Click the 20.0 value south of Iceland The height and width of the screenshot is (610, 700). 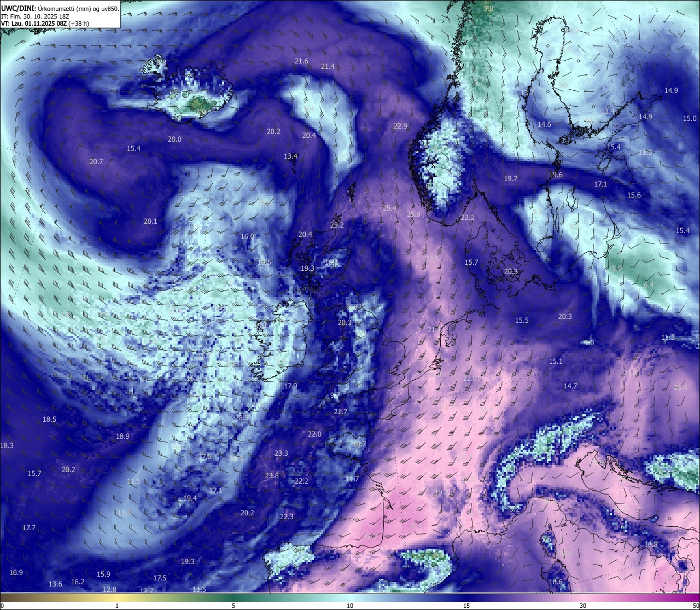click(174, 140)
